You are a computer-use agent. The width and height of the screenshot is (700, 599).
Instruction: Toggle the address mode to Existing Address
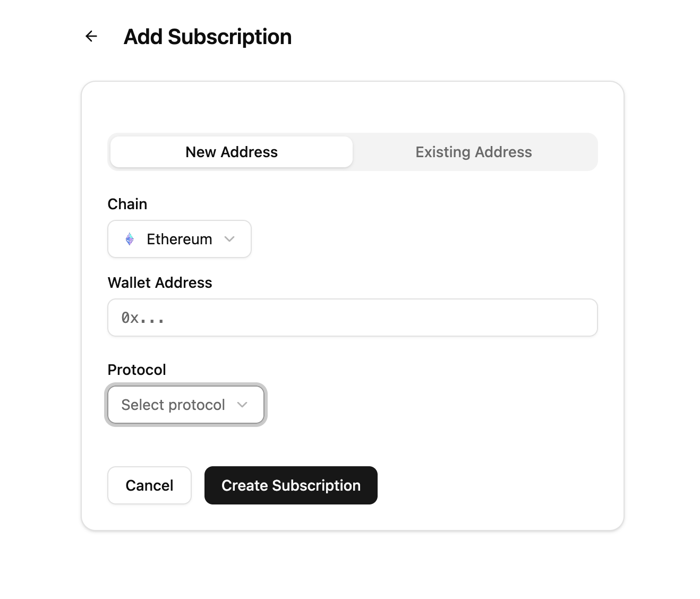point(473,152)
